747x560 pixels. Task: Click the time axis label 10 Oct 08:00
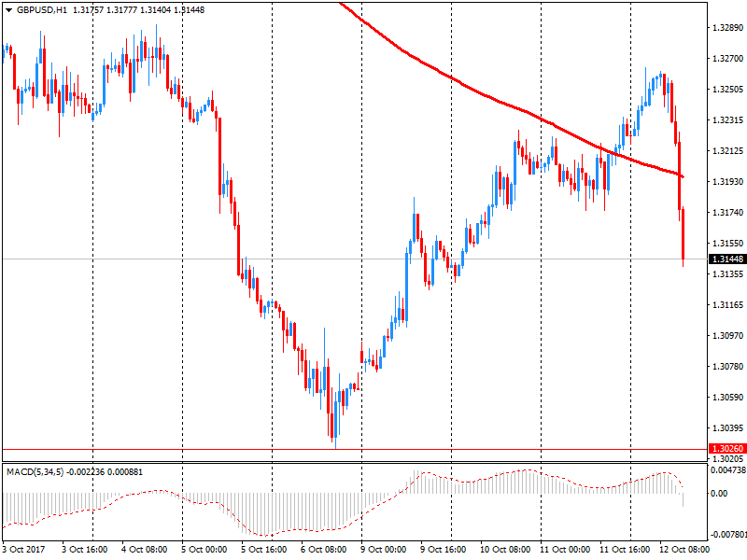505,549
